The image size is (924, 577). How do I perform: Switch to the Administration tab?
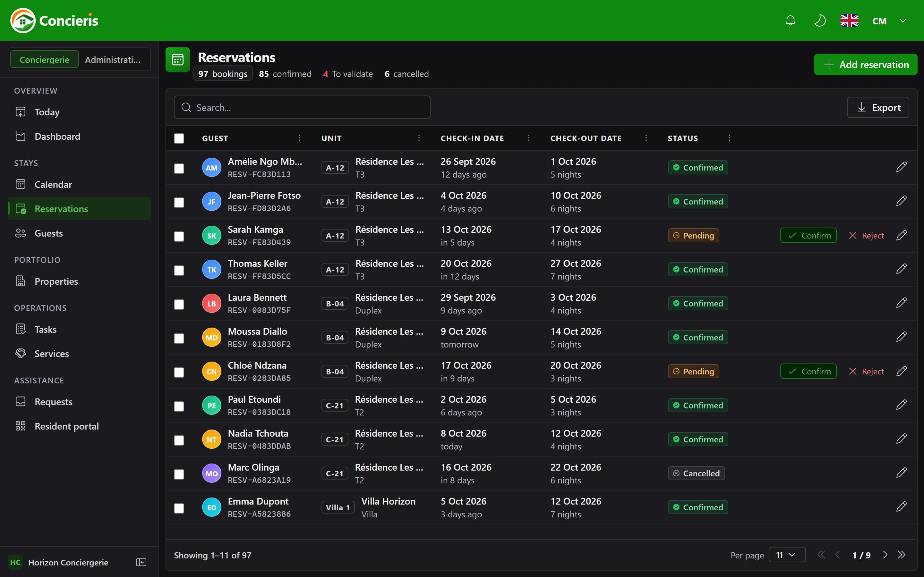(113, 60)
